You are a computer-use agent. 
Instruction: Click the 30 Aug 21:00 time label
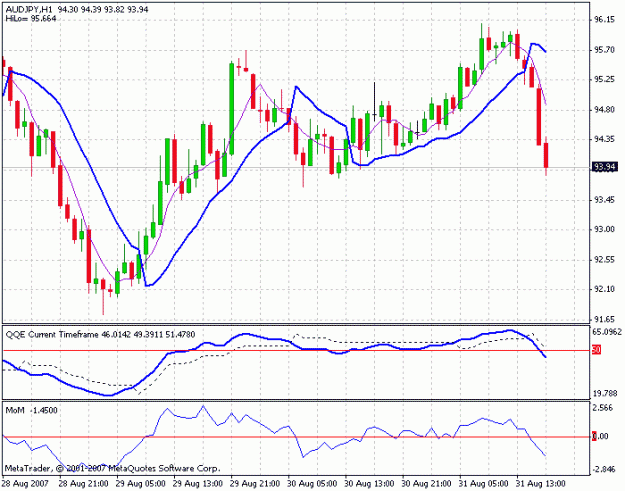(x=427, y=484)
